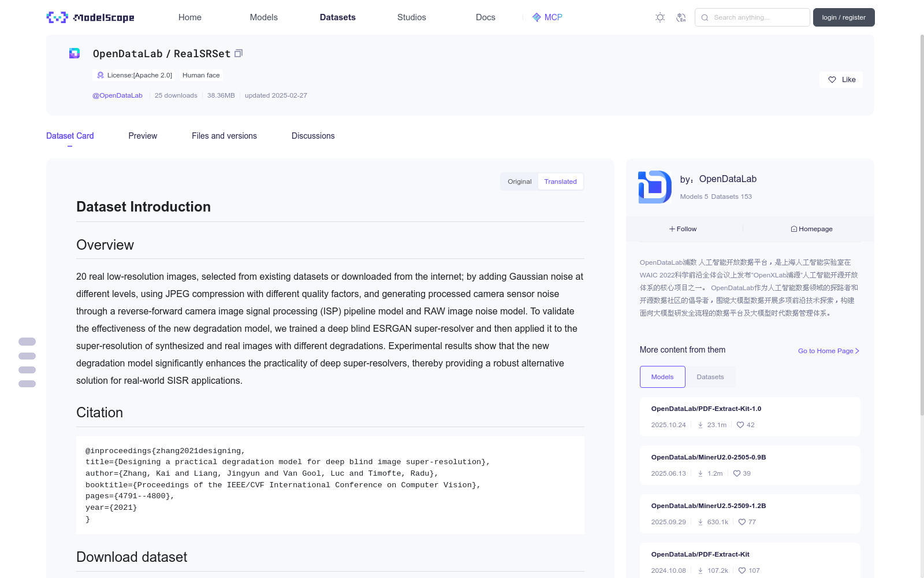Click OpenDataLab in dataset title breadcrumb

128,54
